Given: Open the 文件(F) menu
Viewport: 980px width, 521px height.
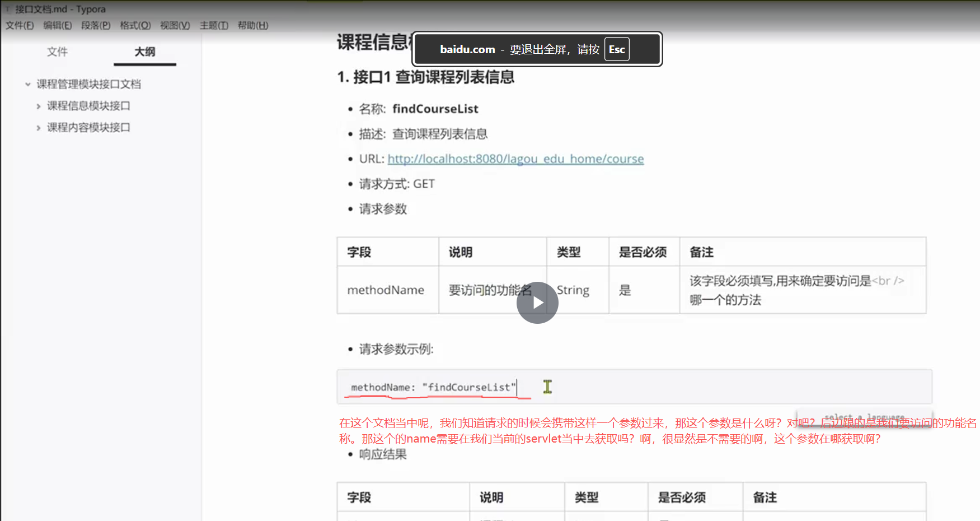Looking at the screenshot, I should coord(20,25).
